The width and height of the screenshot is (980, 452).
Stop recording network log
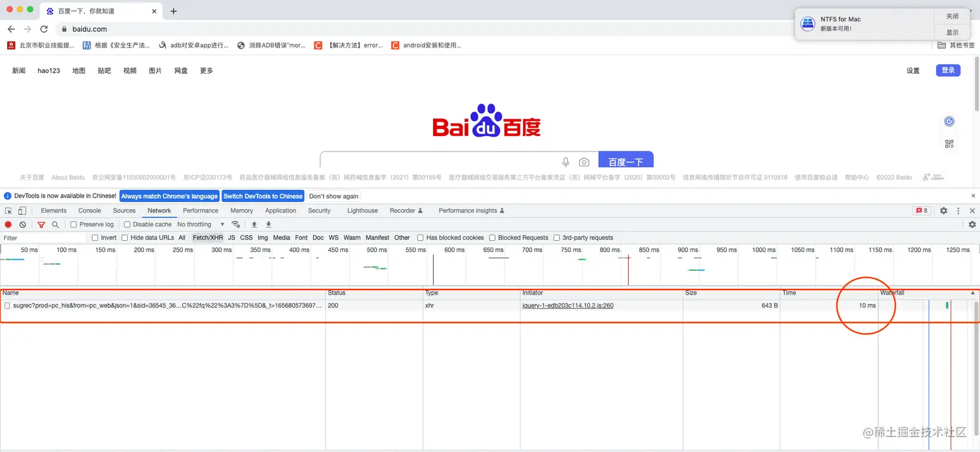tap(8, 225)
